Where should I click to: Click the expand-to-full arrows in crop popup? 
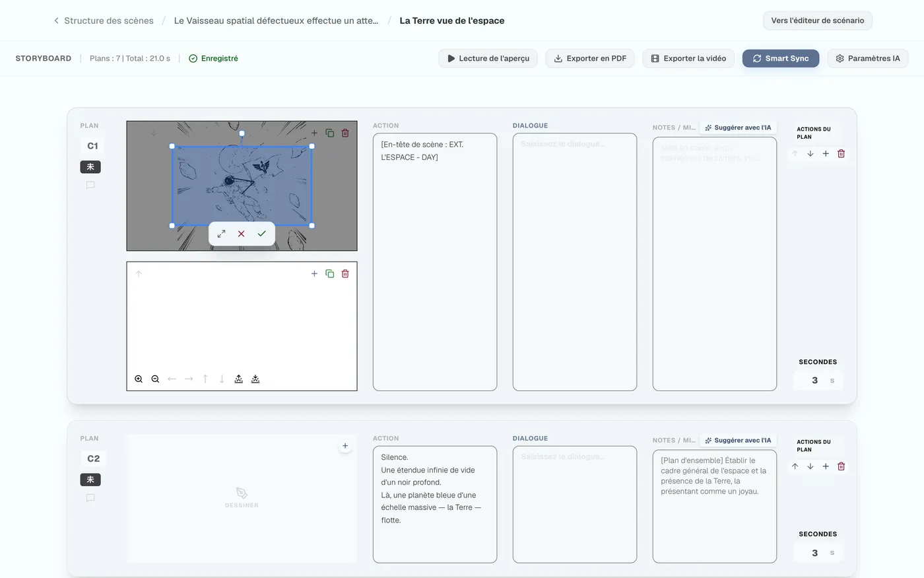point(221,234)
